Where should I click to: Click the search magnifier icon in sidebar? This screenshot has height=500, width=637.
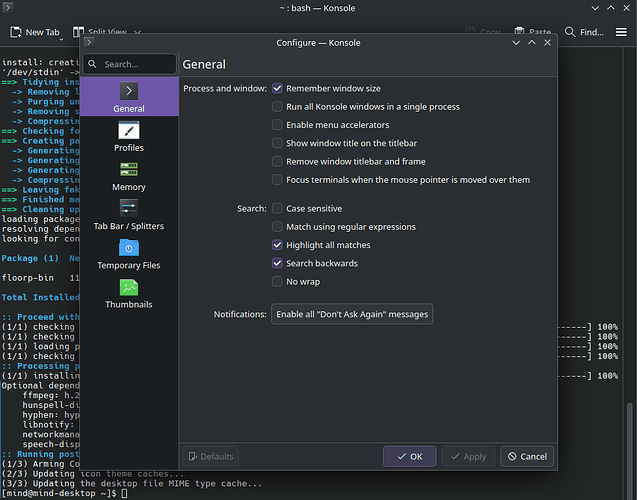tap(93, 64)
